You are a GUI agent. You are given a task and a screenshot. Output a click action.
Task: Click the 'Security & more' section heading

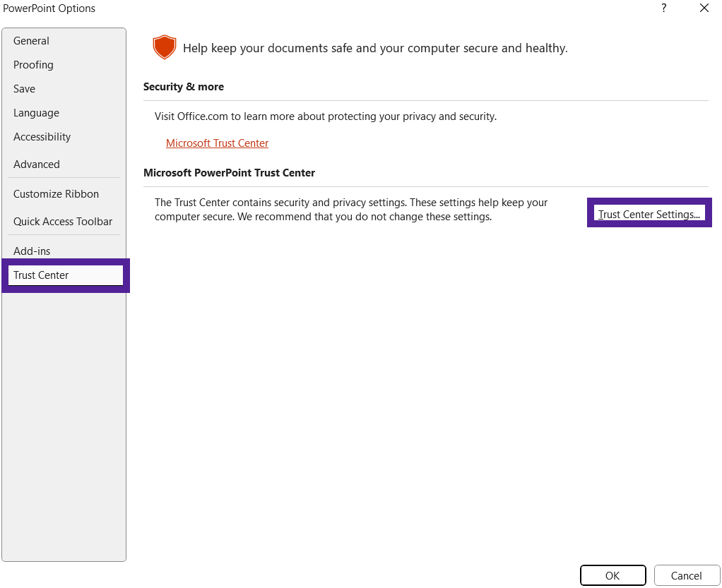tap(184, 87)
